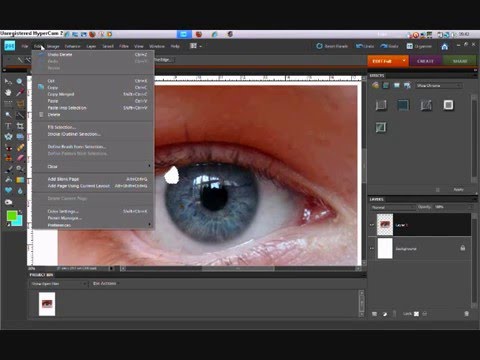This screenshot has width=480, height=360.
Task: Select the Move tool
Action: (8, 81)
